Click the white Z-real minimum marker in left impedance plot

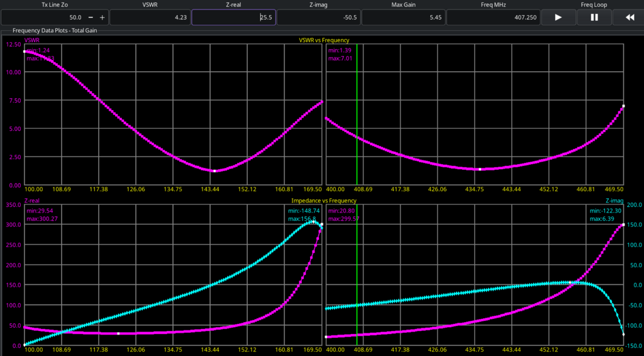click(118, 333)
